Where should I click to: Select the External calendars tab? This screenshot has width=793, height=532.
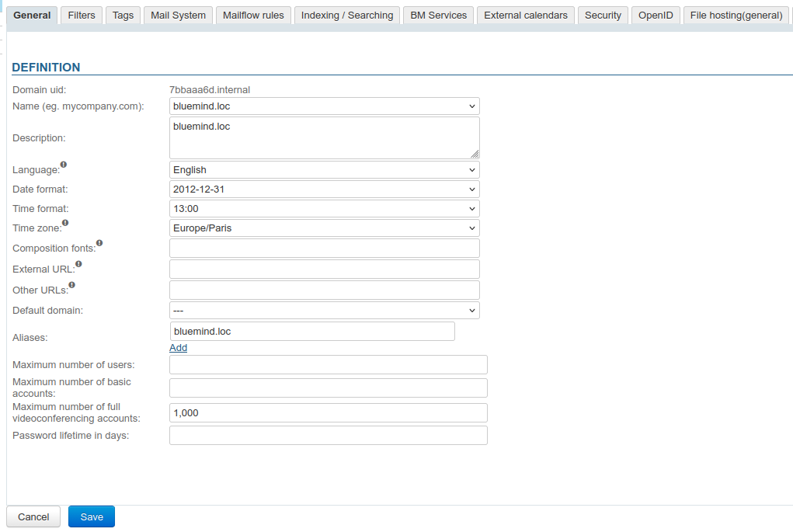click(x=525, y=16)
